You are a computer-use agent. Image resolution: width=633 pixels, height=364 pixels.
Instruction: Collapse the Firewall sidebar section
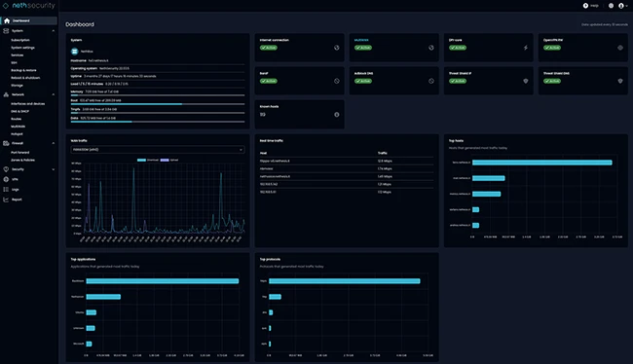(54, 143)
